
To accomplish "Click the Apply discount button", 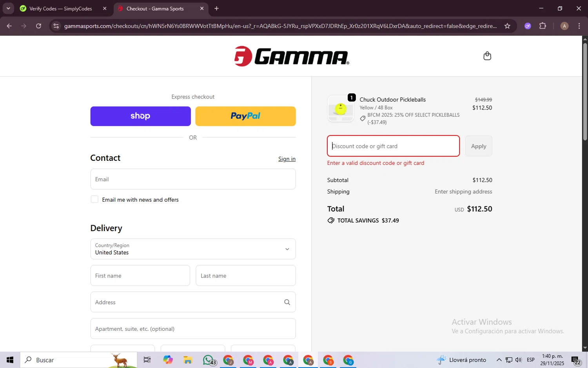I will point(479,146).
